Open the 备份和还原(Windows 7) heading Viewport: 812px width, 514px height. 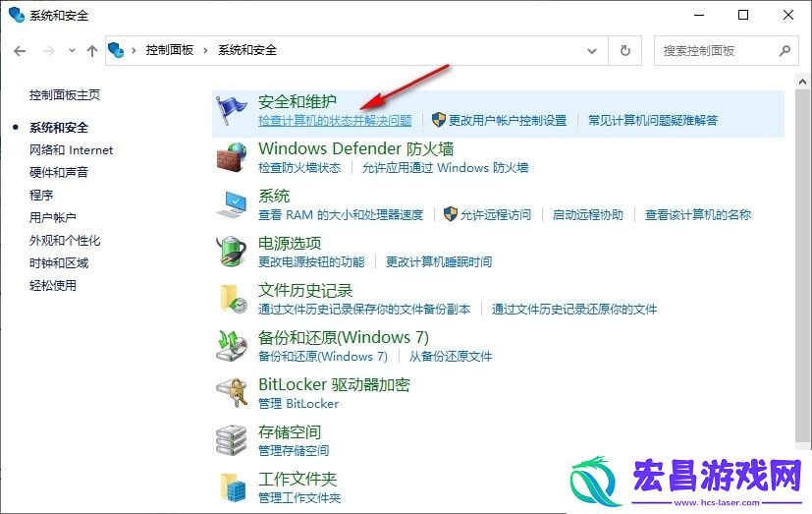tap(344, 337)
